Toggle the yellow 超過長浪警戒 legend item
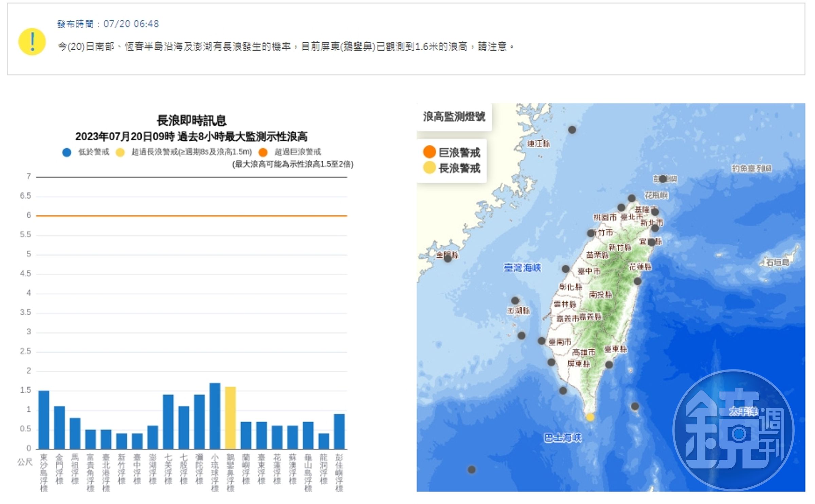The width and height of the screenshot is (815, 504). tap(184, 152)
